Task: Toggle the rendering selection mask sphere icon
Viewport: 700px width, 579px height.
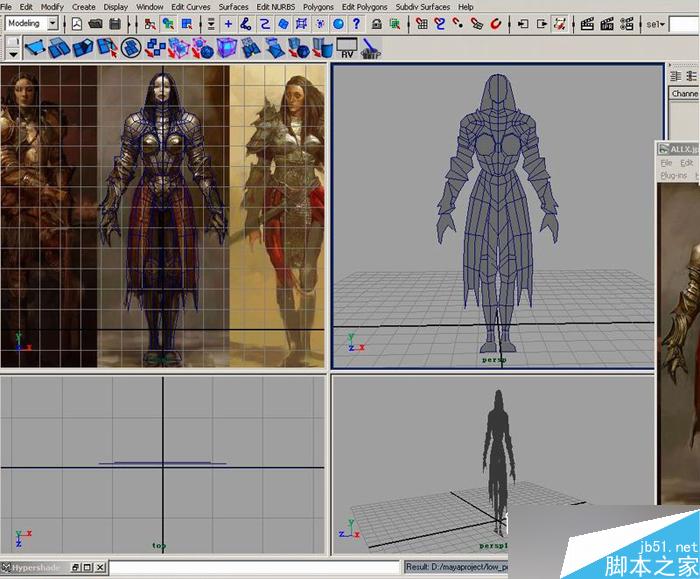Action: 338,24
